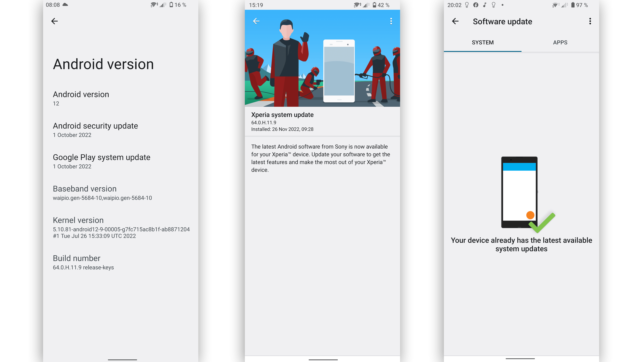Tap the back arrow next to Software update
This screenshot has height=362, width=644.
click(x=455, y=21)
